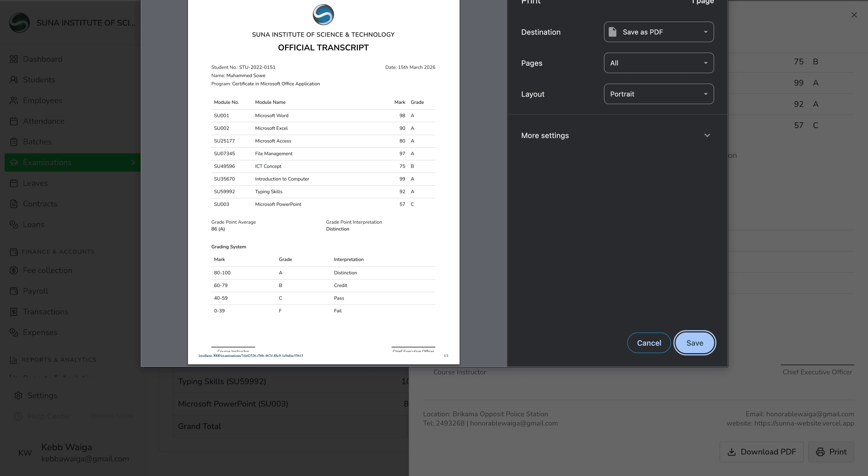Open the Pages dropdown set to All
This screenshot has width=868, height=476.
[658, 63]
